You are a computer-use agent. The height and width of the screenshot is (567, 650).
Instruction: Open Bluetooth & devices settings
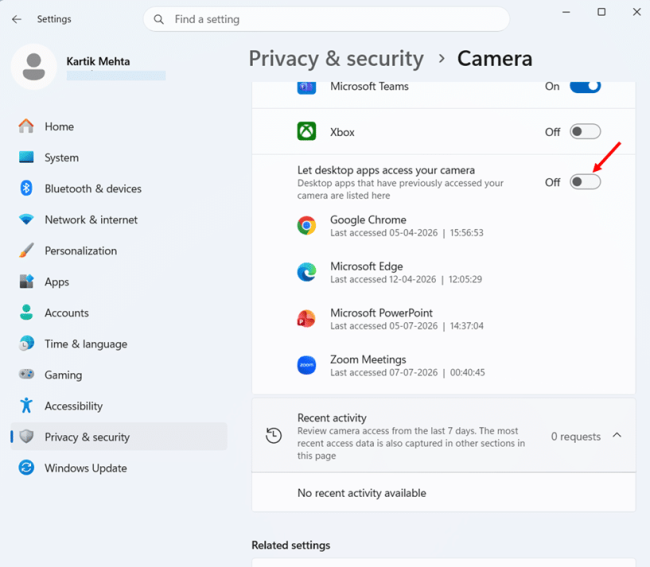[x=119, y=189]
